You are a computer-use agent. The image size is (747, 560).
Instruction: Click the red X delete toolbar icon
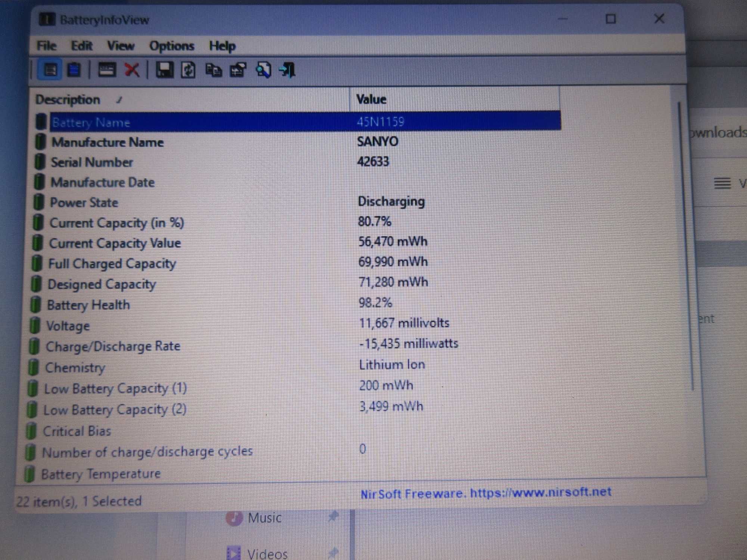132,70
